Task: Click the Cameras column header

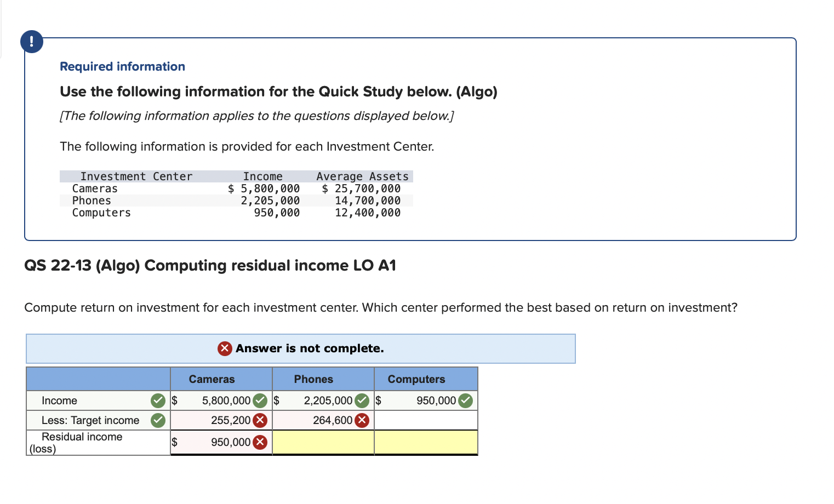Action: point(212,379)
